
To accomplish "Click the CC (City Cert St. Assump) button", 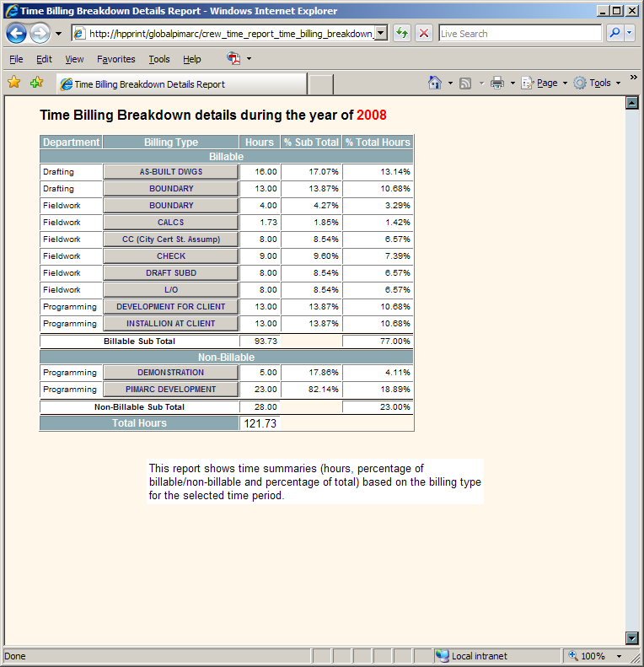I will point(170,239).
